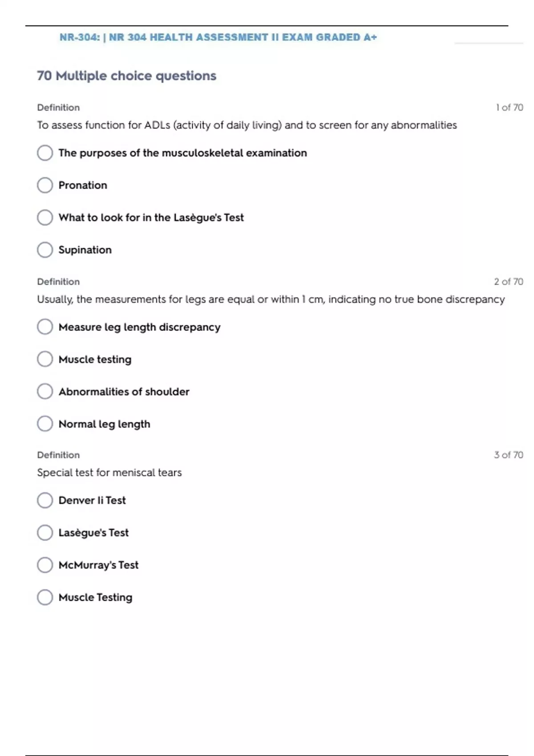Click the '2 of 70' question counter
The image size is (534, 756).
tap(508, 281)
